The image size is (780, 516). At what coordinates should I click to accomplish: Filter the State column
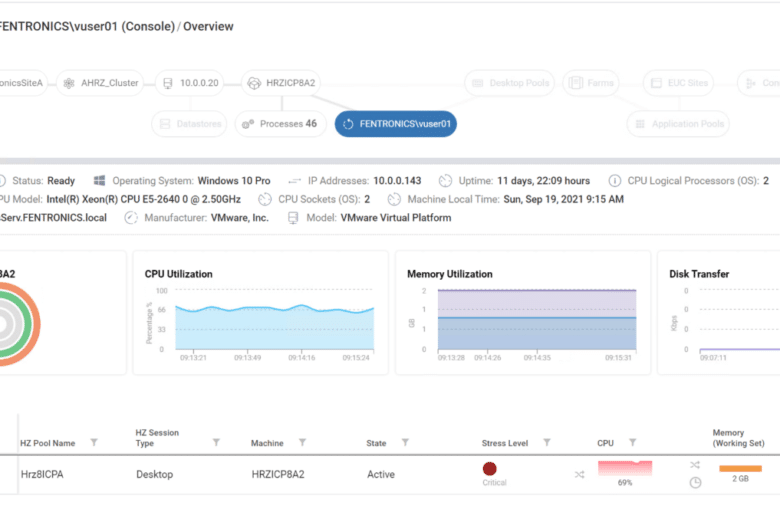click(x=405, y=442)
